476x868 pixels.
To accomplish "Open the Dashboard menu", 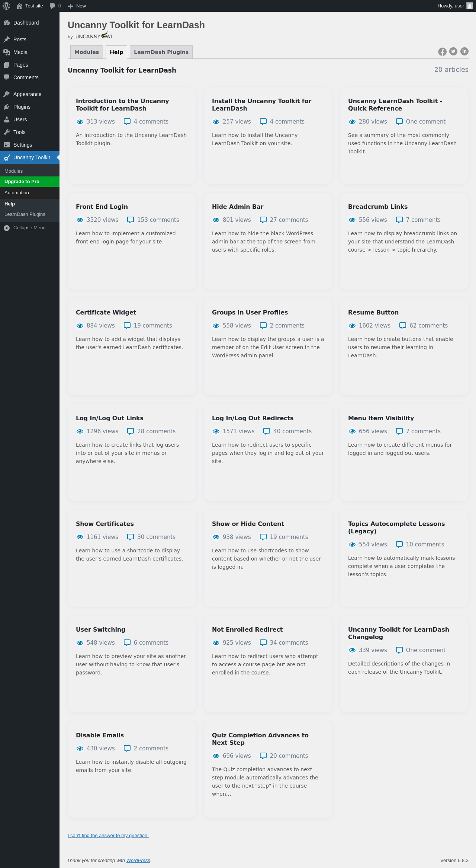I will tap(30, 23).
